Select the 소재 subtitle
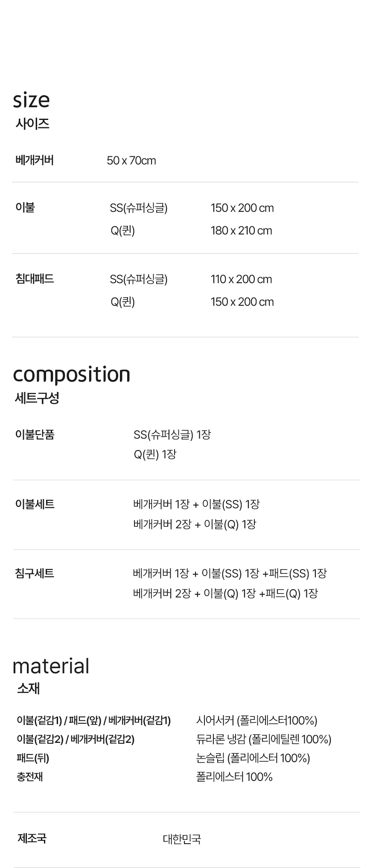Image resolution: width=367 pixels, height=868 pixels. pyautogui.click(x=29, y=688)
